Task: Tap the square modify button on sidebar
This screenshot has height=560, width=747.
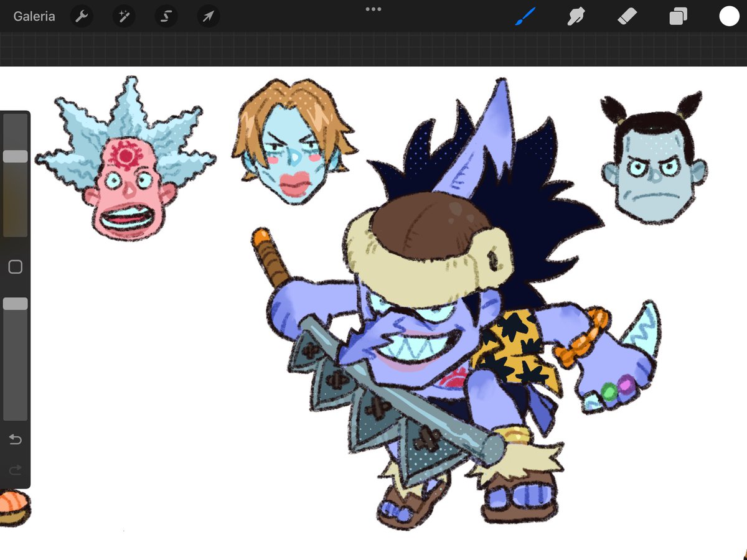Action: pyautogui.click(x=15, y=268)
